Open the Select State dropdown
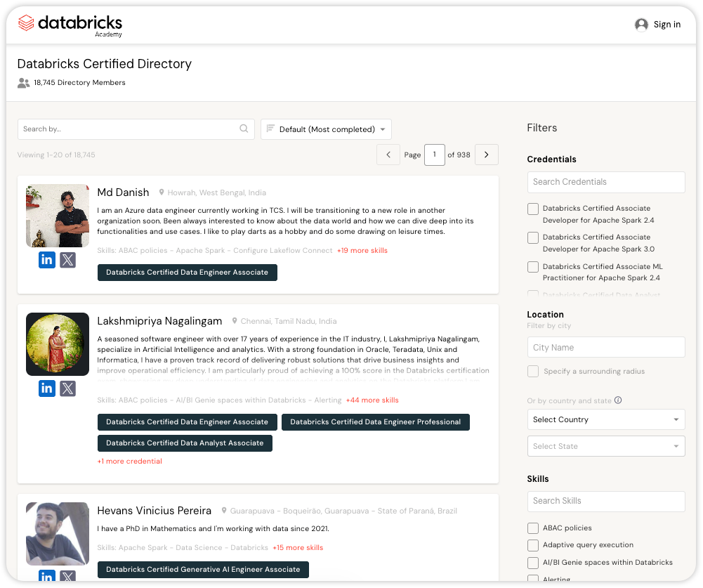 [x=605, y=446]
